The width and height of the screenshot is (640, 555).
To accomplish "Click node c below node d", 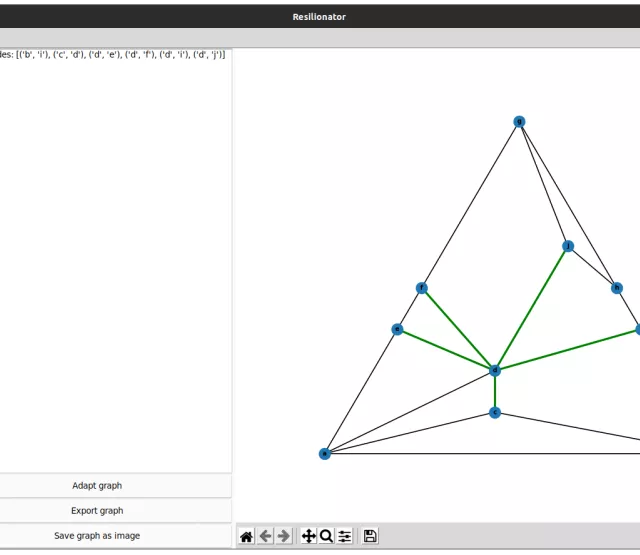I will [495, 412].
